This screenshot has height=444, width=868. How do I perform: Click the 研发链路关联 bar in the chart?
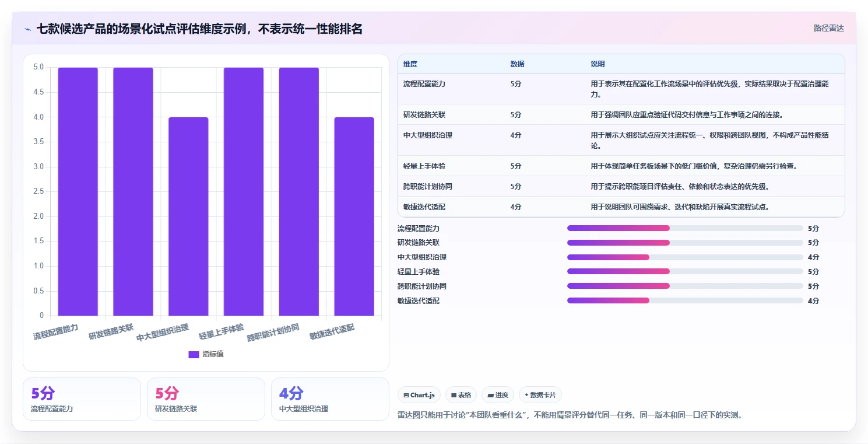point(133,191)
